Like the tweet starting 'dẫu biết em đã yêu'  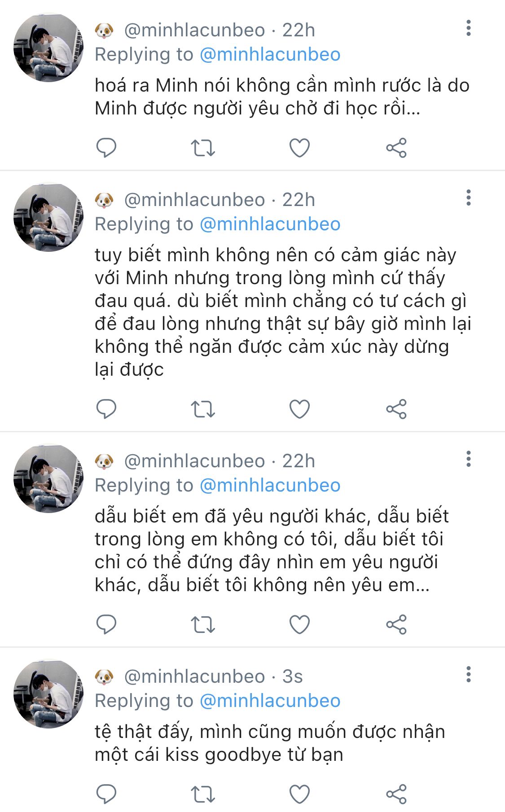pyautogui.click(x=299, y=624)
